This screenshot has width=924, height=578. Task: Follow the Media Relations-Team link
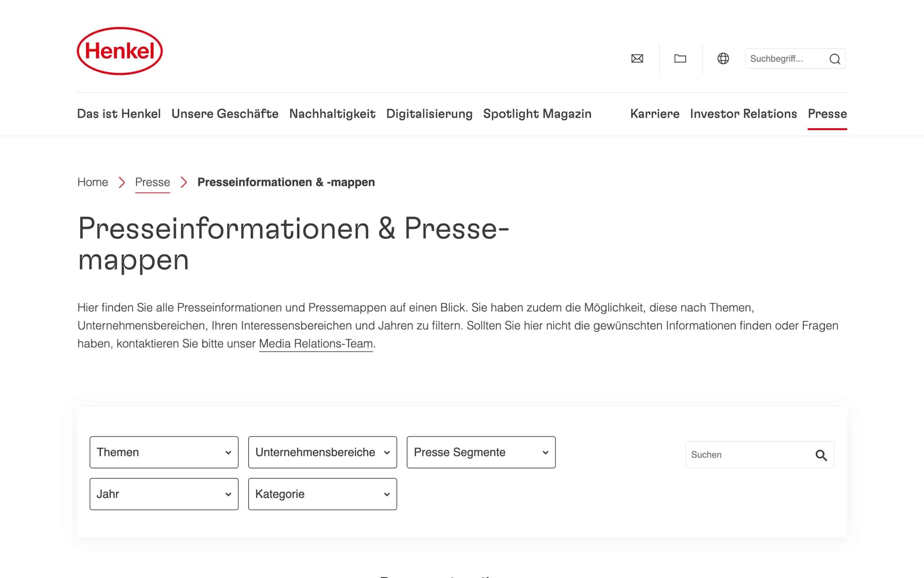coord(316,344)
